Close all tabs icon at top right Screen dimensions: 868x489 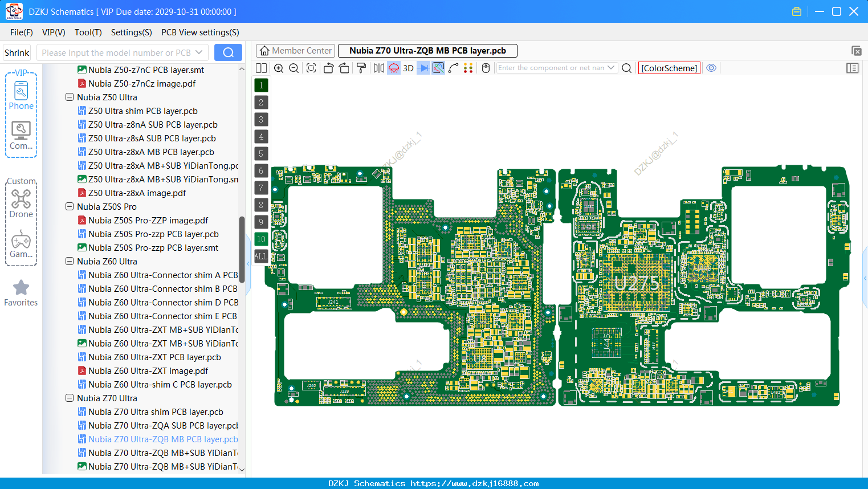point(856,51)
